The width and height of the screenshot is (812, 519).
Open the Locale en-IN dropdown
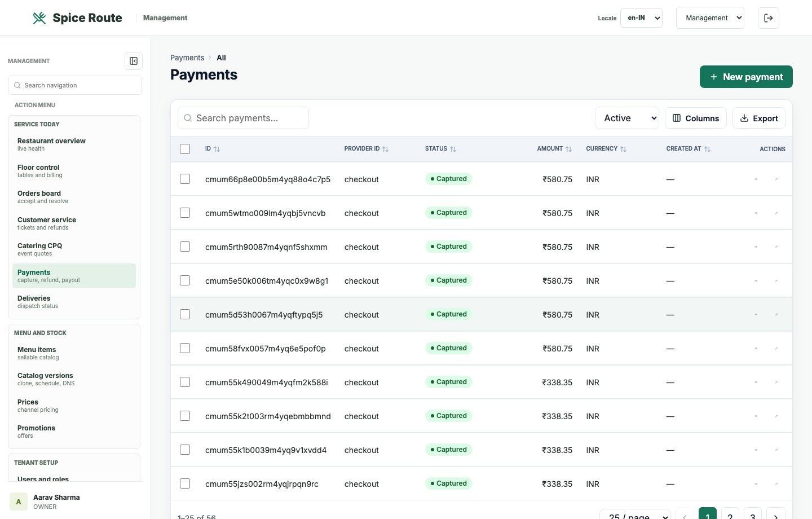[641, 18]
